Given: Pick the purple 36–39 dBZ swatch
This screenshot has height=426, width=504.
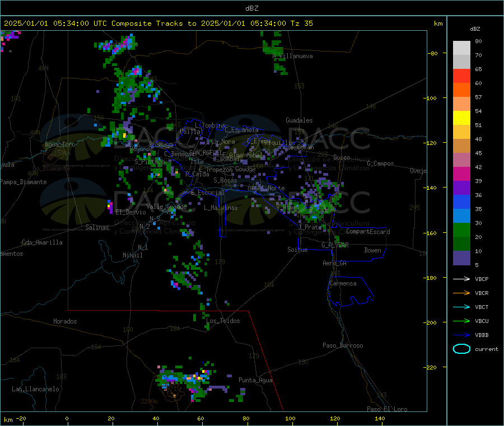Looking at the screenshot, I should click(461, 188).
